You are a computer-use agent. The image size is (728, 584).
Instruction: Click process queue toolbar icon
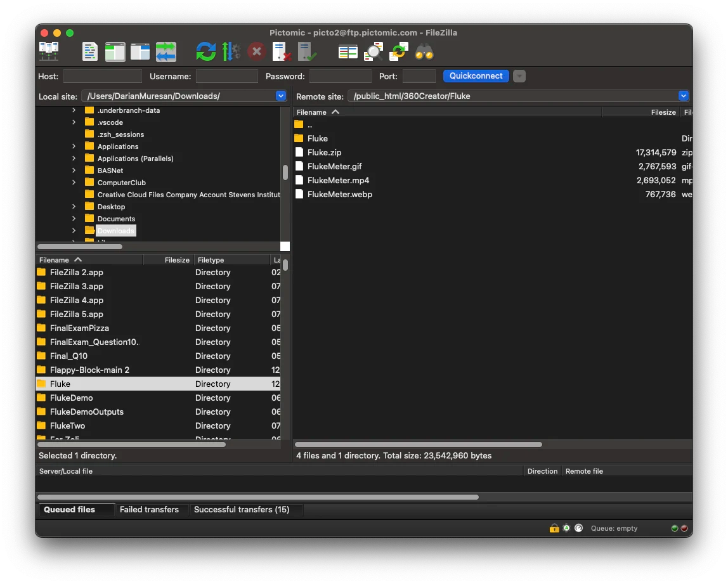[x=231, y=51]
